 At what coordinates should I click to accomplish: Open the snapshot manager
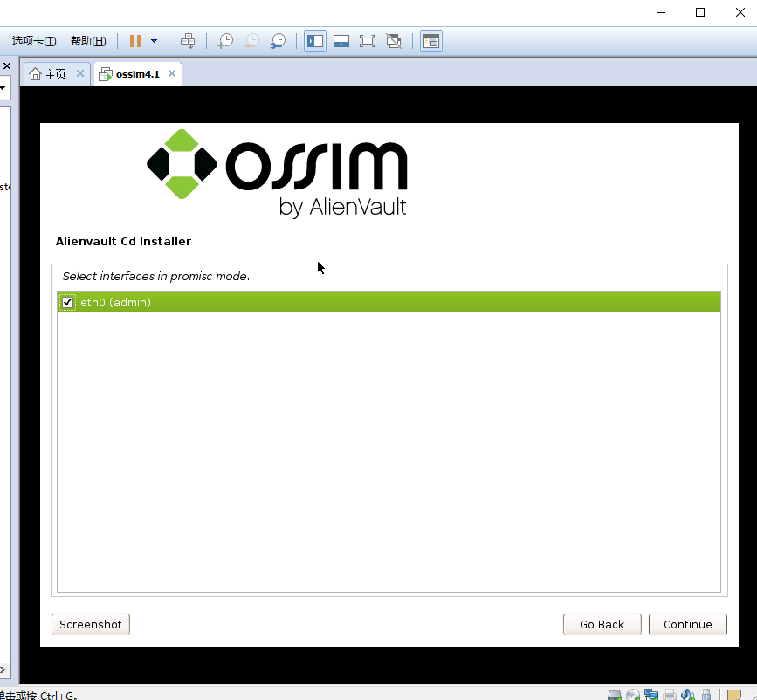(x=278, y=41)
